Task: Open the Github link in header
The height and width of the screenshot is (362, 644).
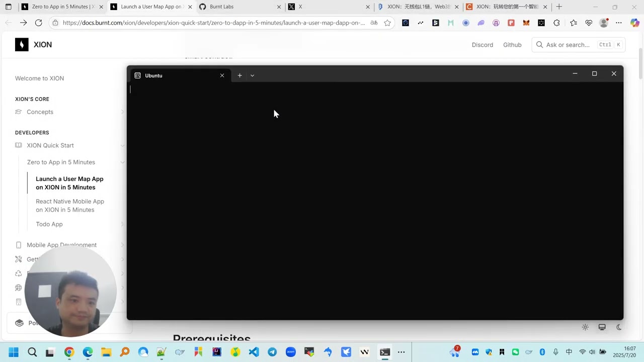Action: pyautogui.click(x=512, y=45)
